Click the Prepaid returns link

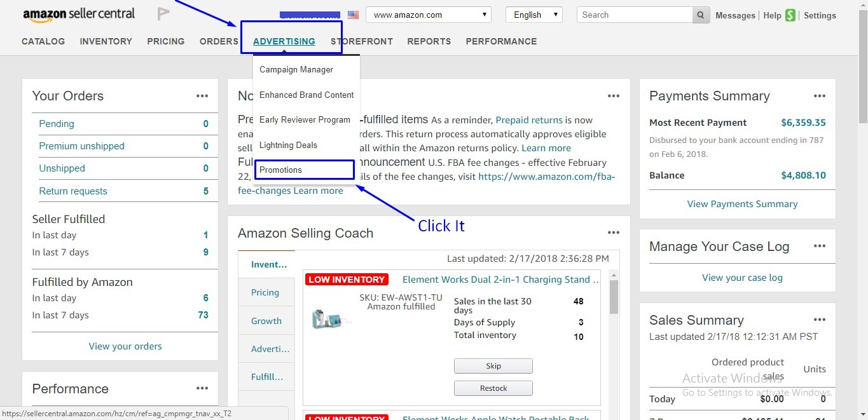(529, 119)
